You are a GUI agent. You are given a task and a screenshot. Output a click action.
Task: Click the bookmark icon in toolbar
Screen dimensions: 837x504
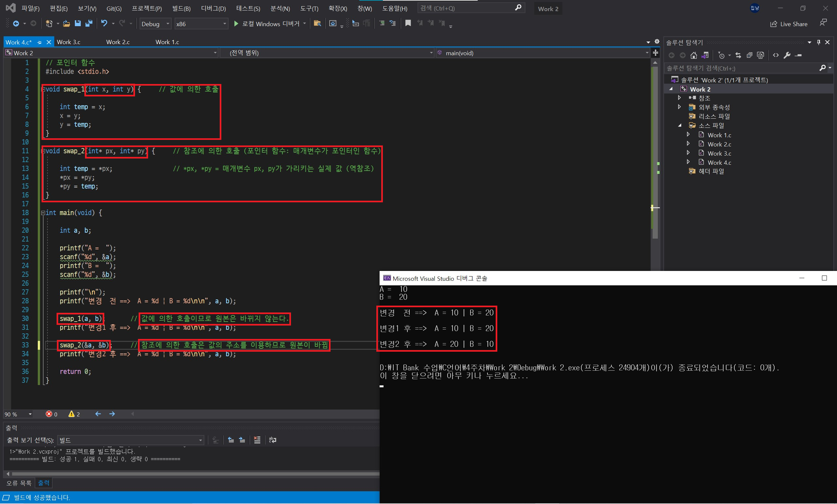click(x=408, y=23)
